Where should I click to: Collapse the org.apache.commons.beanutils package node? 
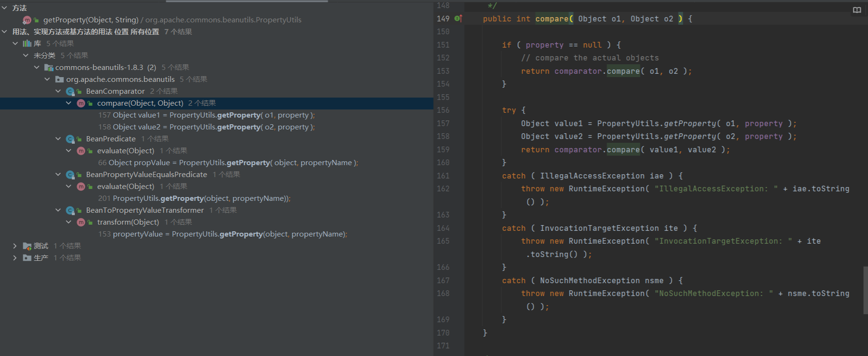pyautogui.click(x=47, y=79)
